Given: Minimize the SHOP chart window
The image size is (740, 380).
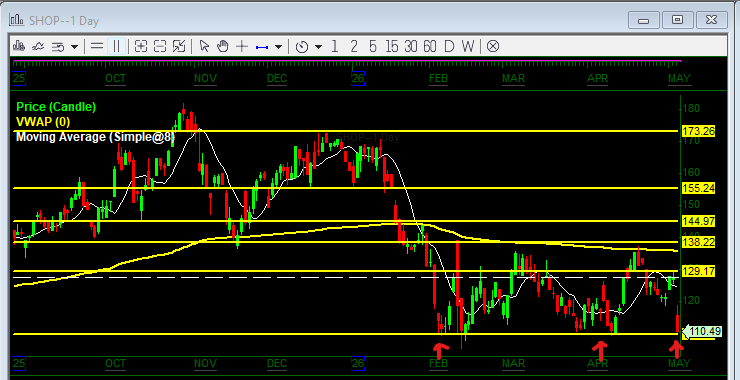Looking at the screenshot, I should [643, 20].
